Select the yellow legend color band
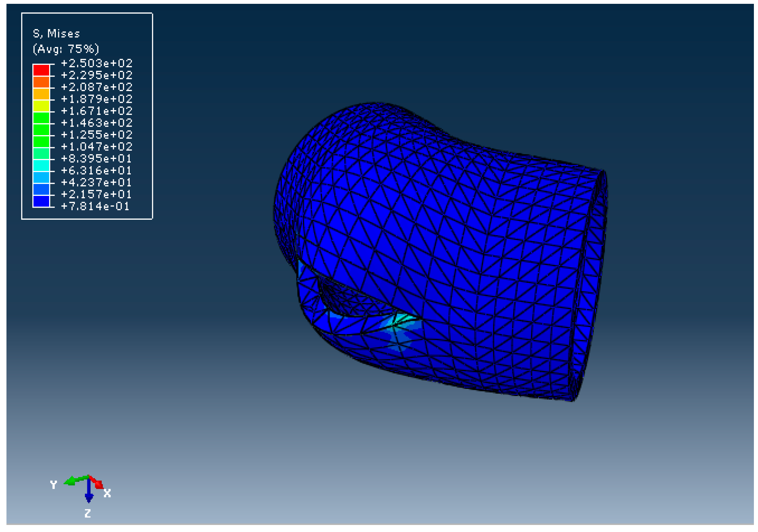This screenshot has width=758, height=532. tap(41, 106)
